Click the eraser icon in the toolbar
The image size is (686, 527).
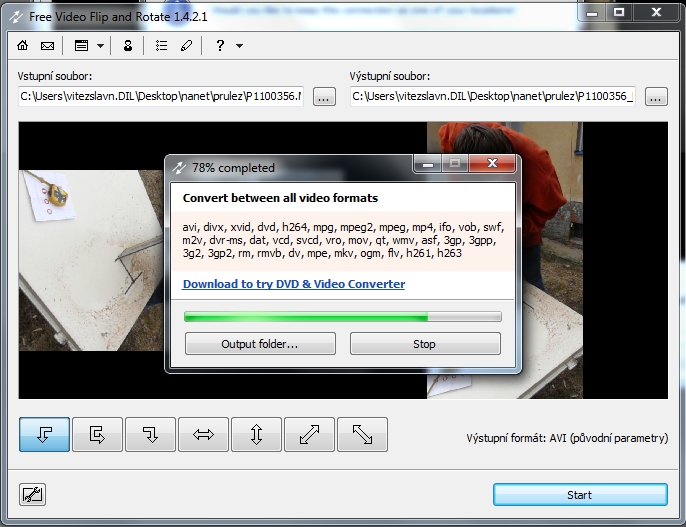tap(186, 46)
